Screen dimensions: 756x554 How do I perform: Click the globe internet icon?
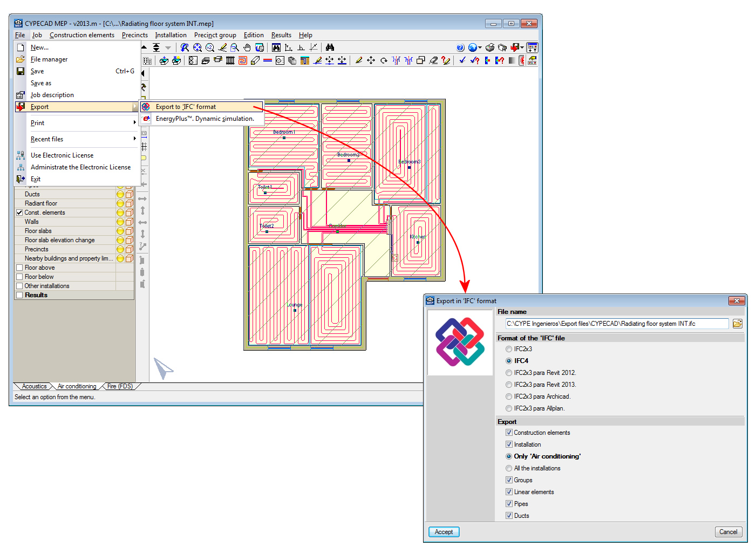(x=472, y=47)
